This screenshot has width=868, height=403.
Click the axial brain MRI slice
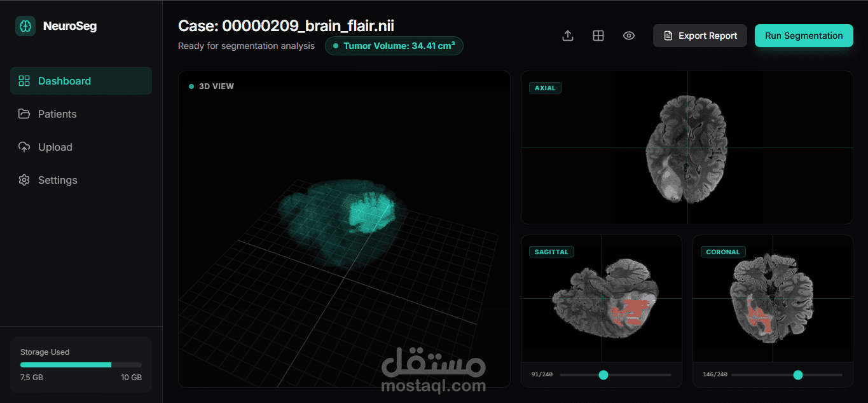(x=685, y=148)
